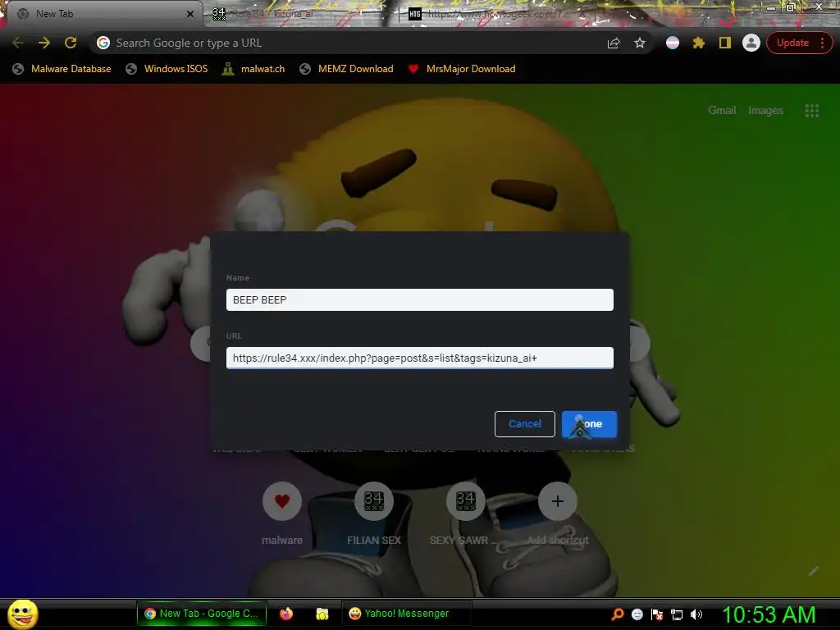Viewport: 840px width, 630px height.
Task: Click the Back navigation arrow
Action: click(x=18, y=43)
